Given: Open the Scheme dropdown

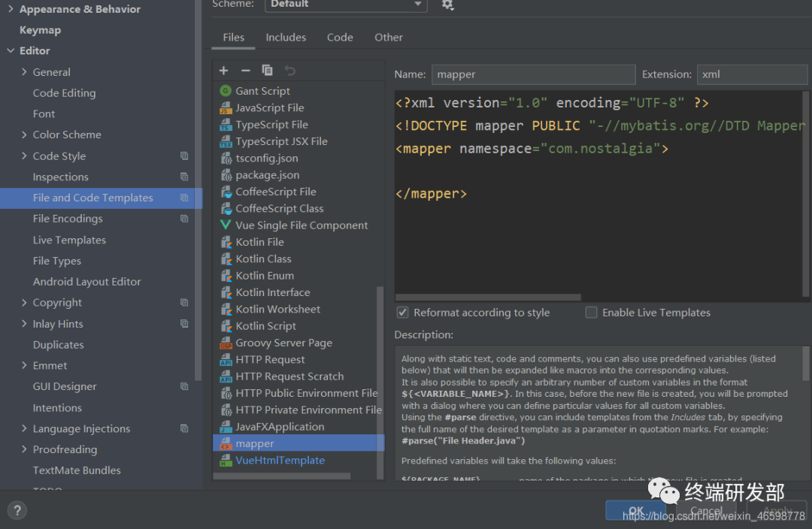Looking at the screenshot, I should point(346,5).
